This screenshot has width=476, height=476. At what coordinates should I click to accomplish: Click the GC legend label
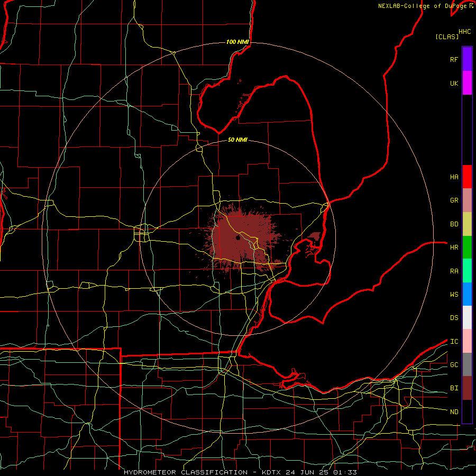454,364
